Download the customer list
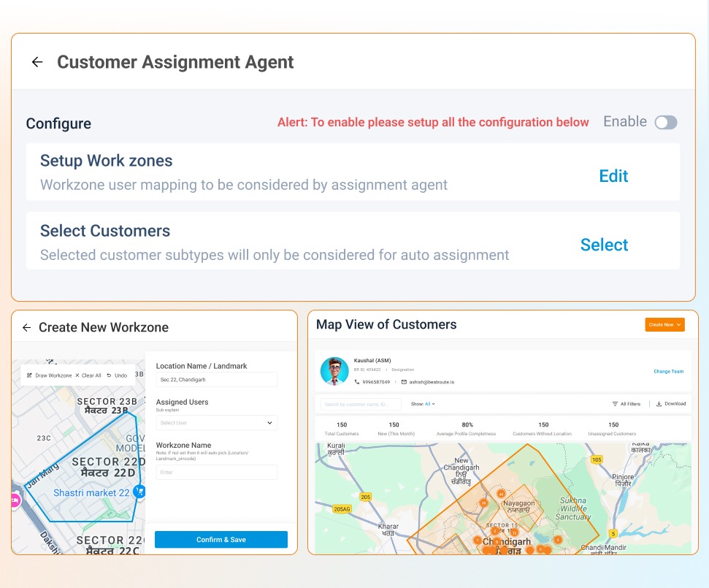 pyautogui.click(x=671, y=404)
